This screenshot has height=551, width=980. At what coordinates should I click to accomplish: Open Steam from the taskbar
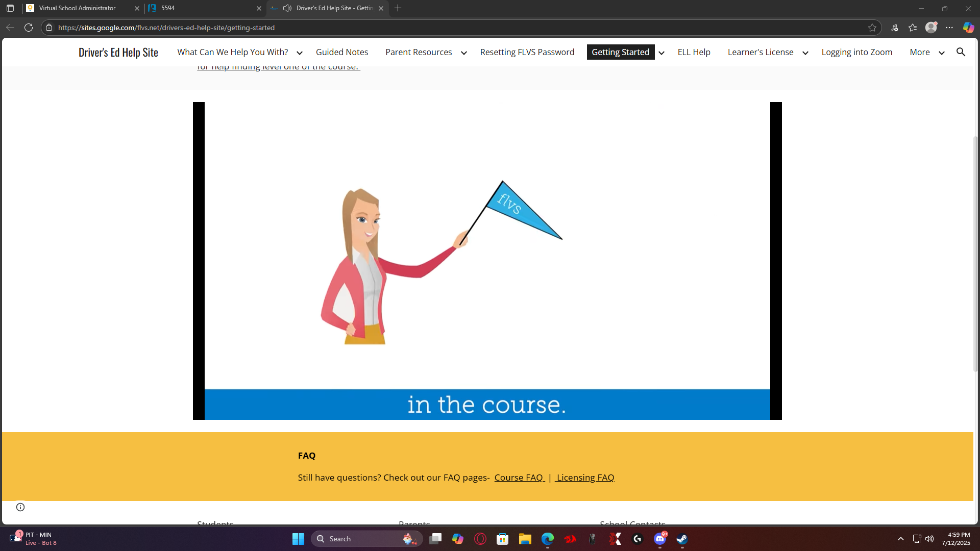point(682,539)
